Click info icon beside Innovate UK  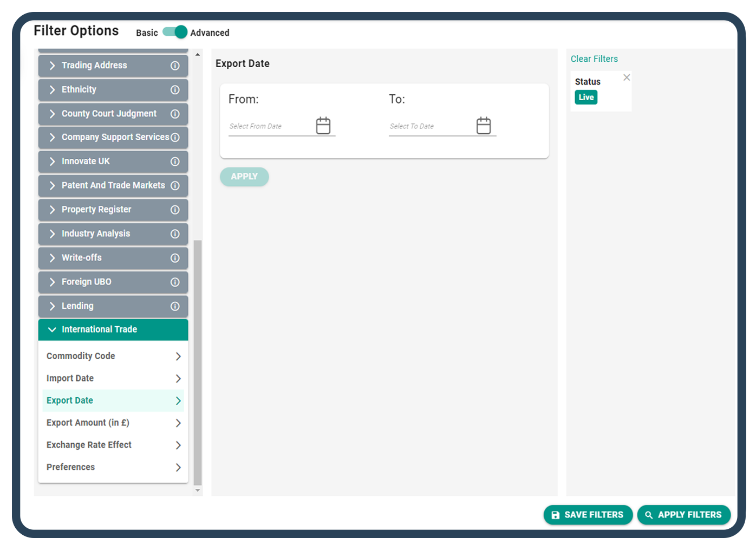[175, 161]
